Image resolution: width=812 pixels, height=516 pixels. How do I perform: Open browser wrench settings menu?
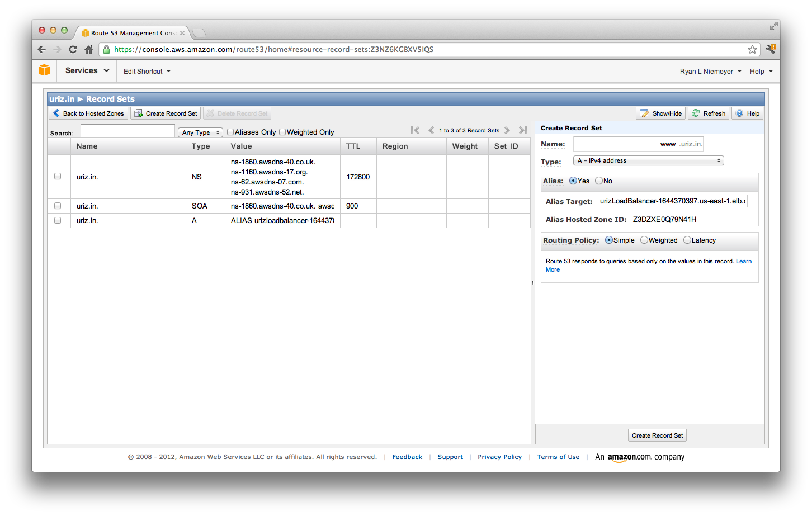pos(770,49)
